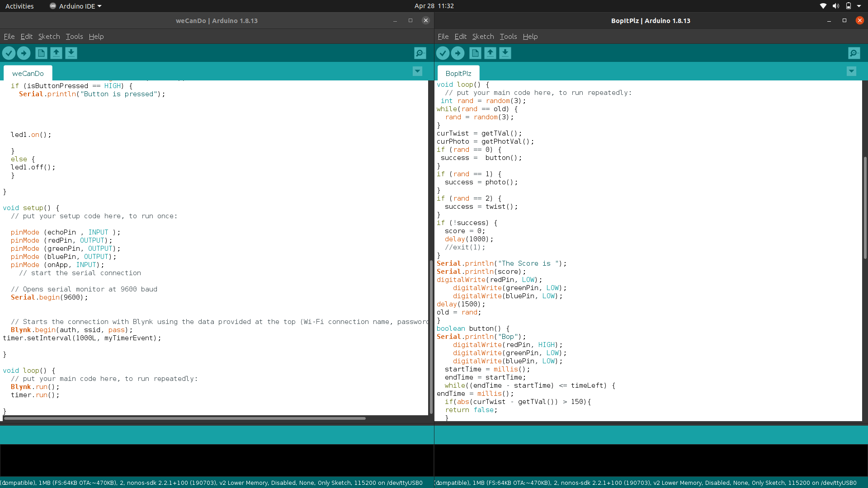Image resolution: width=868 pixels, height=488 pixels.
Task: Open the Tools menu in BopItPlz window
Action: click(508, 37)
